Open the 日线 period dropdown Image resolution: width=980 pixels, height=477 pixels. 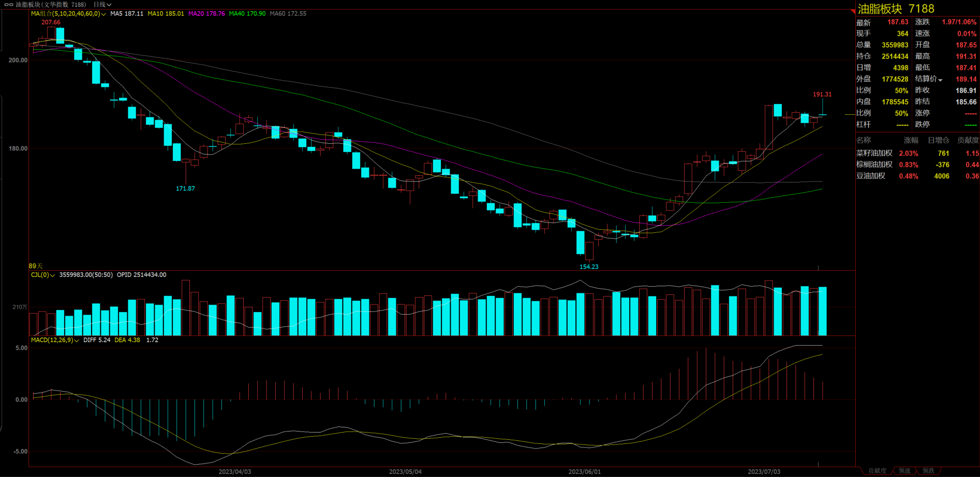(x=102, y=5)
